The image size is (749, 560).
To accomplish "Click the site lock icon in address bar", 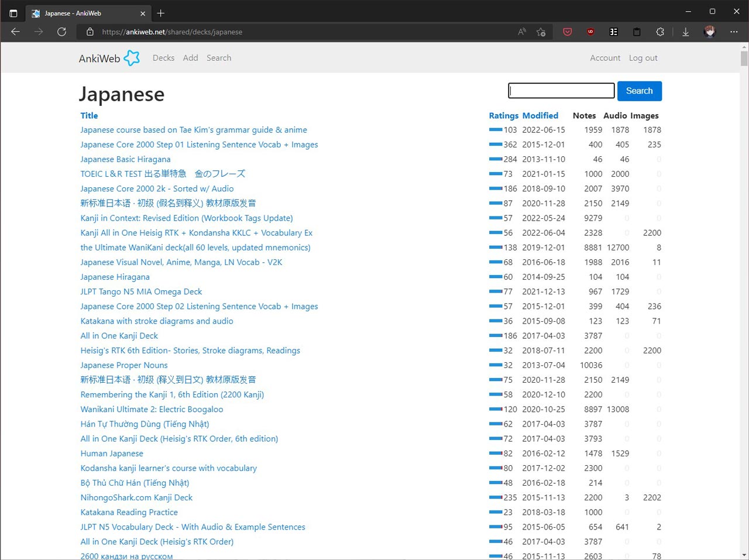I will coord(90,32).
